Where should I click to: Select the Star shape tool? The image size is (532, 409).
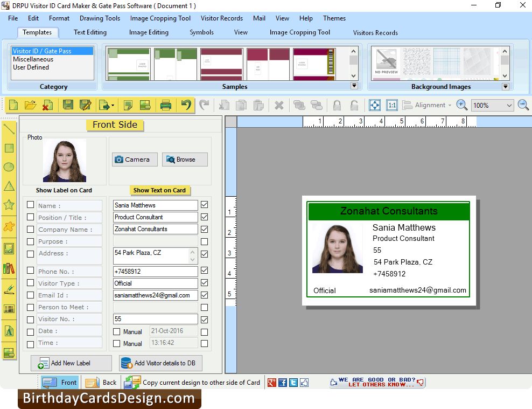coord(9,205)
